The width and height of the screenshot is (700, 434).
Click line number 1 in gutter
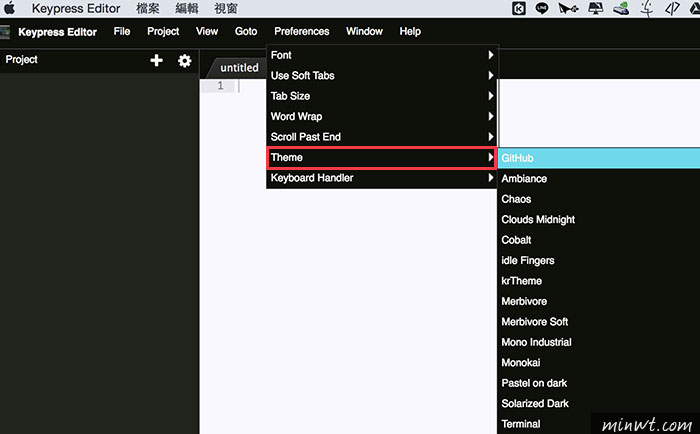tap(220, 86)
